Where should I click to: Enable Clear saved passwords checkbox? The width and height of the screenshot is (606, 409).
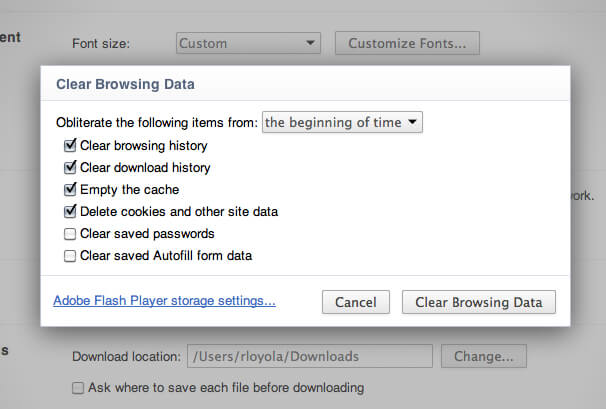tap(70, 234)
